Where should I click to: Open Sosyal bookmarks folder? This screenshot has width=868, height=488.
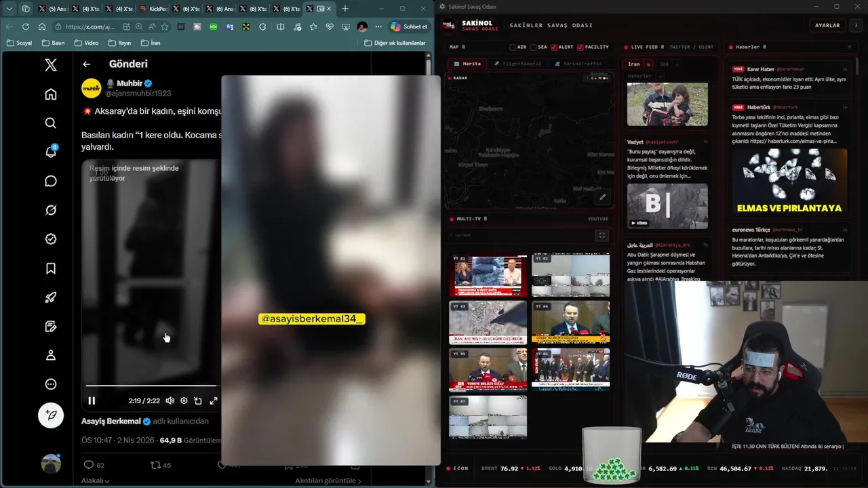tap(20, 43)
